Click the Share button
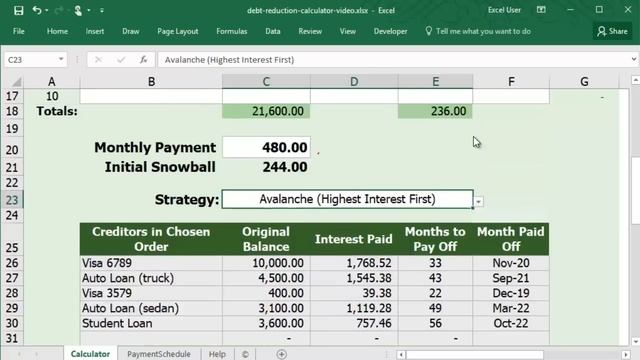This screenshot has height=360, width=640. pos(612,31)
